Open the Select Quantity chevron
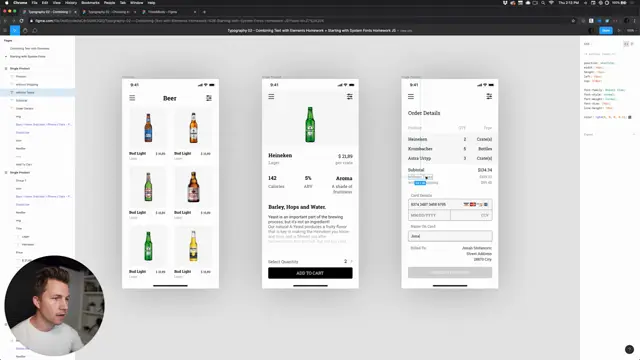Viewport: 640px width, 360px height. point(351,261)
